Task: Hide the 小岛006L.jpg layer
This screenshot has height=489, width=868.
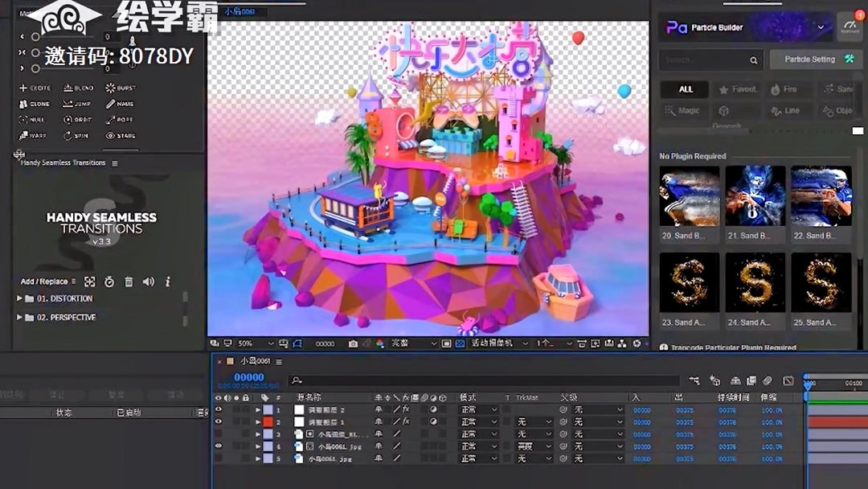Action: 218,446
